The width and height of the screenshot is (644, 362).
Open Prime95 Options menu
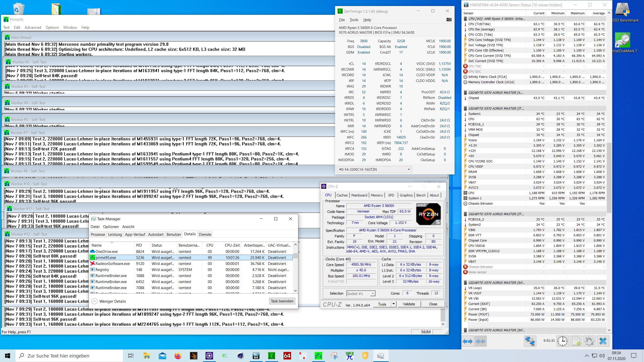pyautogui.click(x=52, y=27)
